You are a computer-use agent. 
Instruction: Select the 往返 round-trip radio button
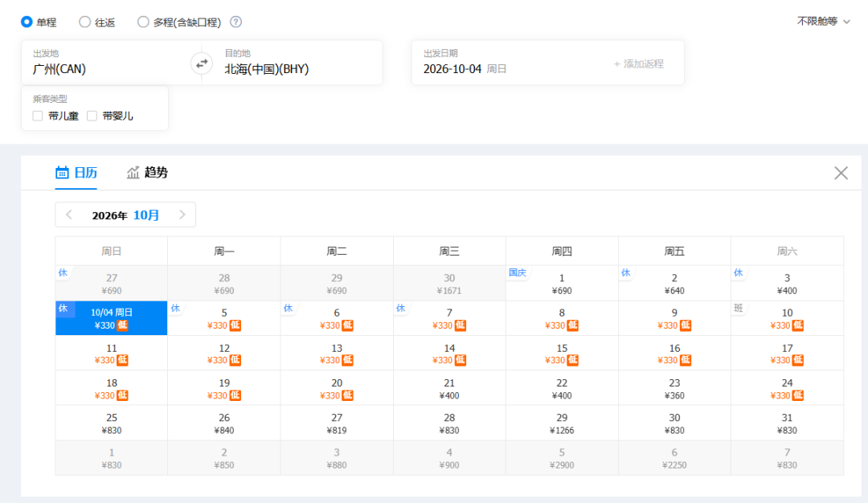tap(84, 22)
